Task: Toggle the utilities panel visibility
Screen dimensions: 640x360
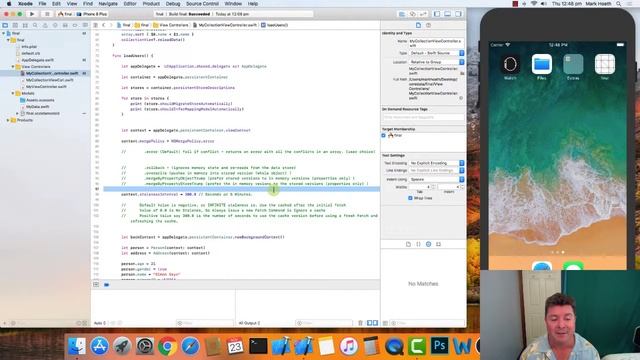Action: click(458, 14)
